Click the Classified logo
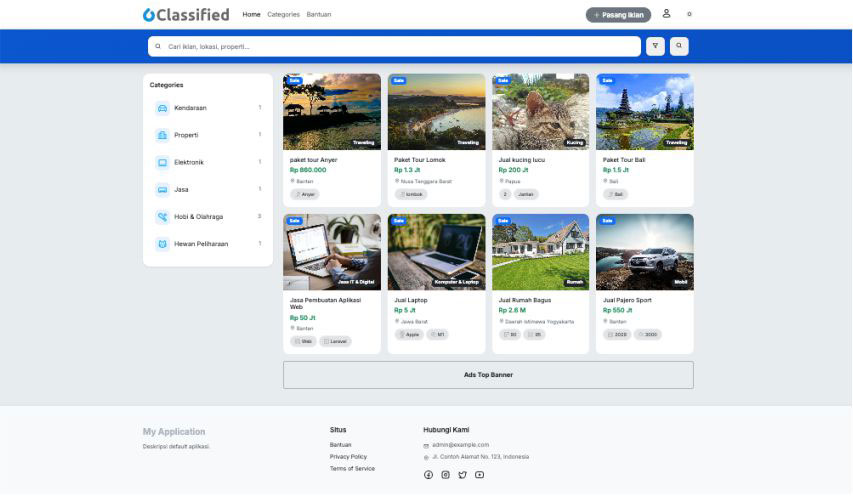This screenshot has height=497, width=853. click(186, 15)
